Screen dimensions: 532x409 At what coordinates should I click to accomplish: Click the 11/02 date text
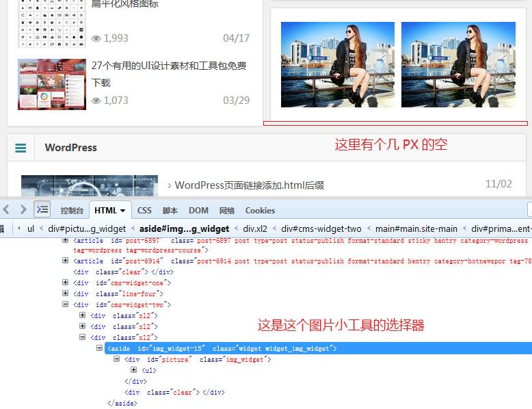(498, 184)
